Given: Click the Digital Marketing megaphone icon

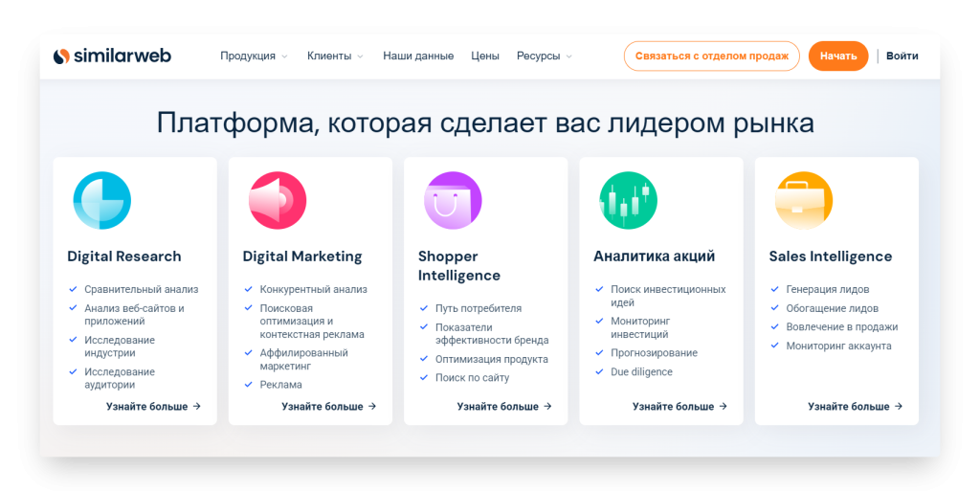Looking at the screenshot, I should point(278,201).
